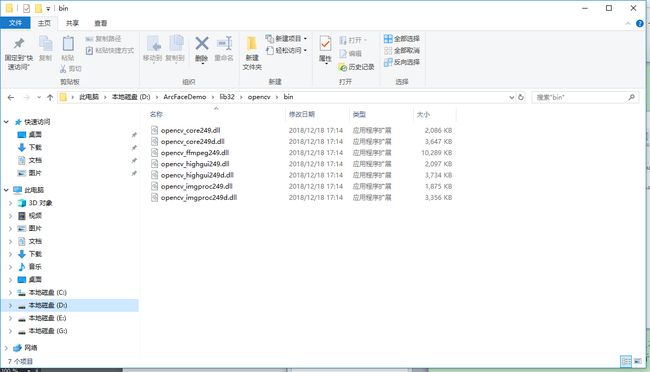Viewport: 650px width, 372px height.
Task: Expand Local Disk (C:) tree node
Action: [x=10, y=292]
